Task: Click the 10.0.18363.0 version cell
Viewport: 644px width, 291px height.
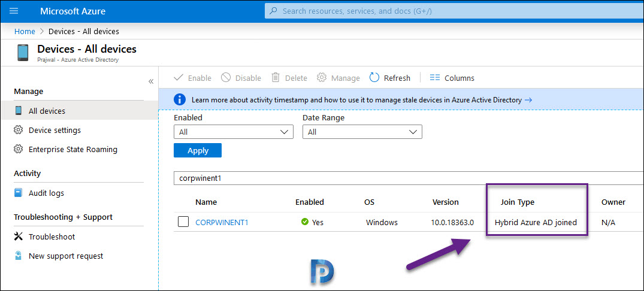Action: [x=453, y=223]
